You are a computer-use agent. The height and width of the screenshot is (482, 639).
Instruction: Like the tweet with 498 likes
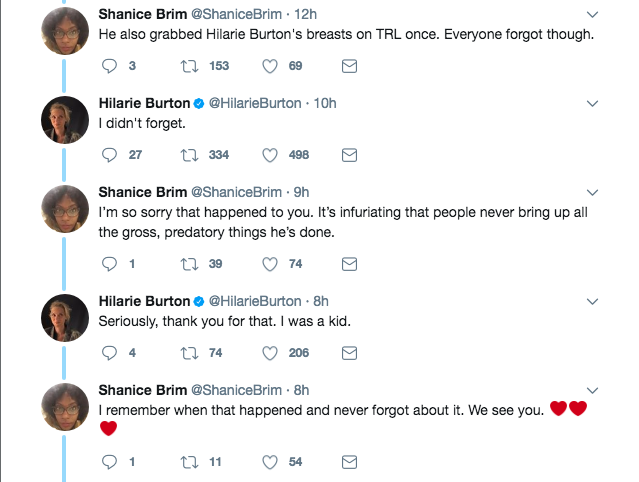coord(270,155)
